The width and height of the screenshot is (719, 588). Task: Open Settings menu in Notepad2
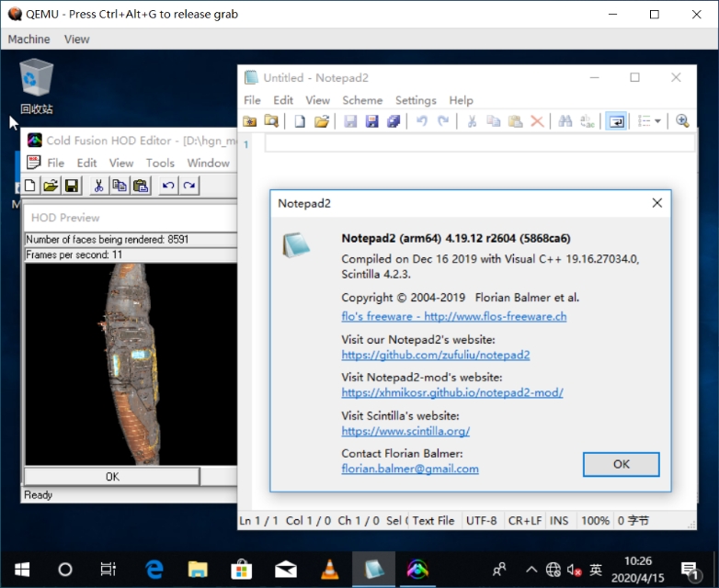[x=416, y=100]
